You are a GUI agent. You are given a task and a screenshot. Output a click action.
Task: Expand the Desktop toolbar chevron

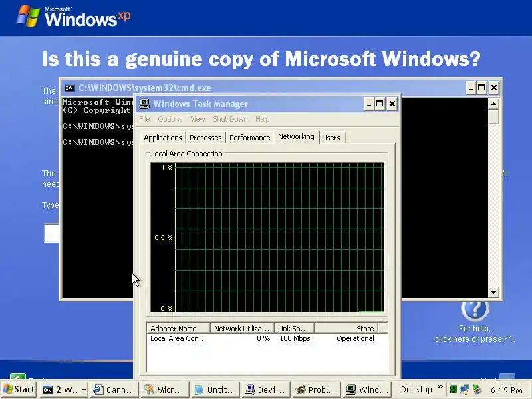[x=440, y=387]
